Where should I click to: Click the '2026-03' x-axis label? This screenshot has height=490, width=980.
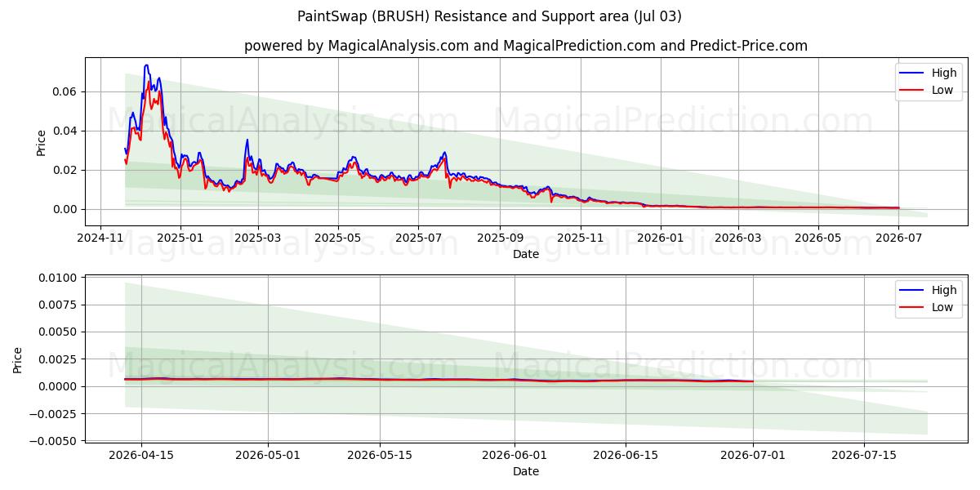[737, 238]
